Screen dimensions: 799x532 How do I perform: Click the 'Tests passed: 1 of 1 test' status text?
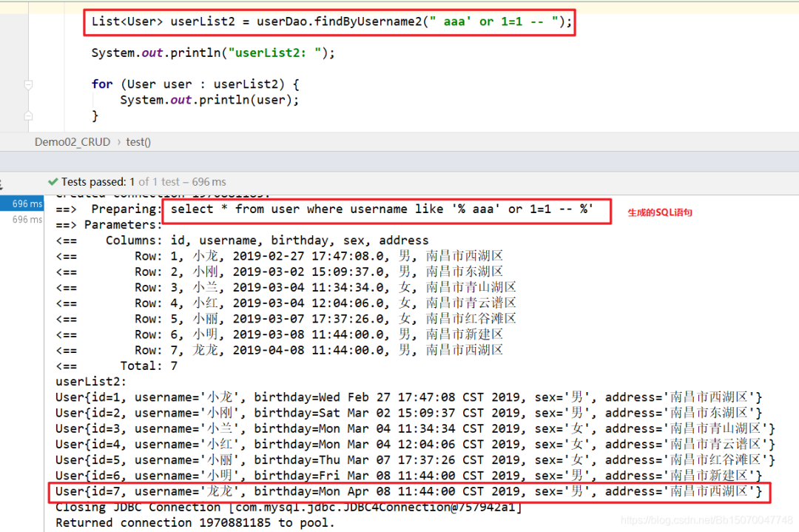[144, 182]
